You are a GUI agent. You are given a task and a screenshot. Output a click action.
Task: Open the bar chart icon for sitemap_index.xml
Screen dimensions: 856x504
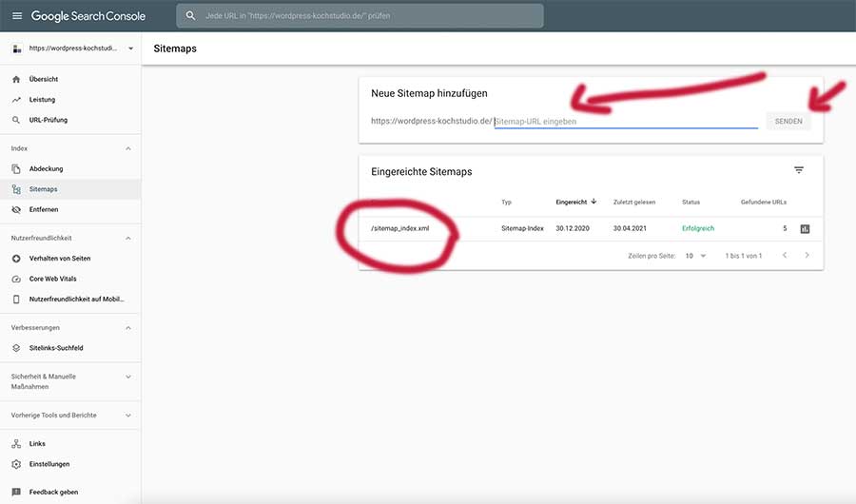click(805, 229)
